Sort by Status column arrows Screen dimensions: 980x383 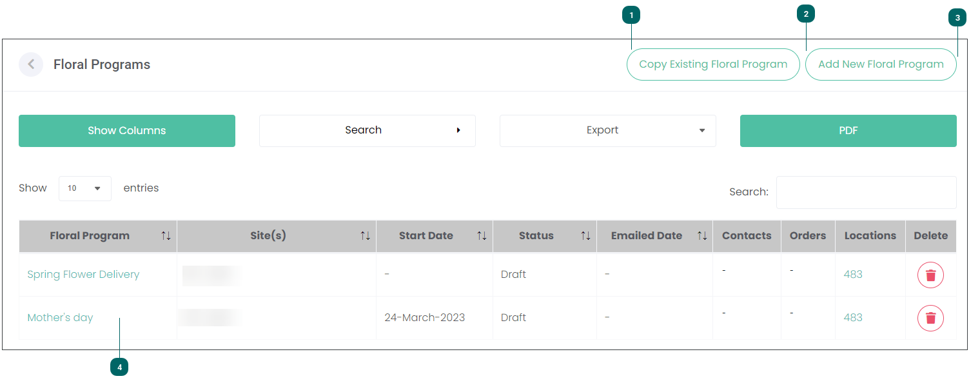[x=585, y=236]
